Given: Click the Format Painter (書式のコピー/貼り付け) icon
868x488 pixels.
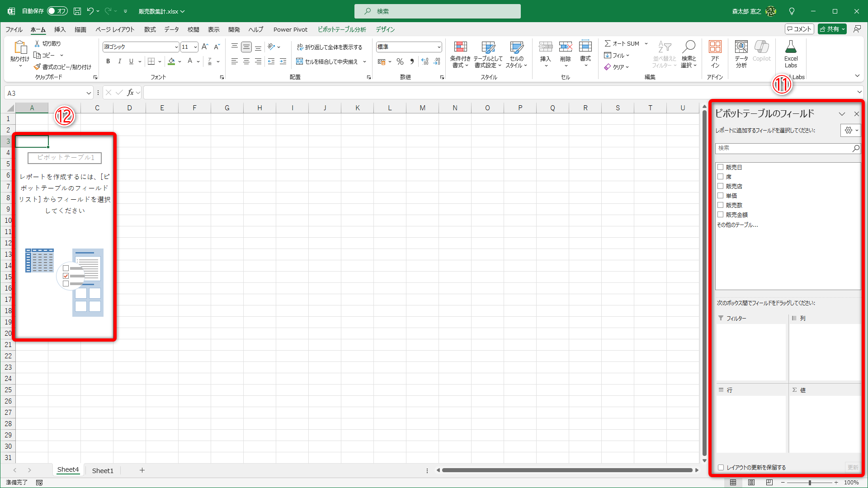Looking at the screenshot, I should coord(38,67).
